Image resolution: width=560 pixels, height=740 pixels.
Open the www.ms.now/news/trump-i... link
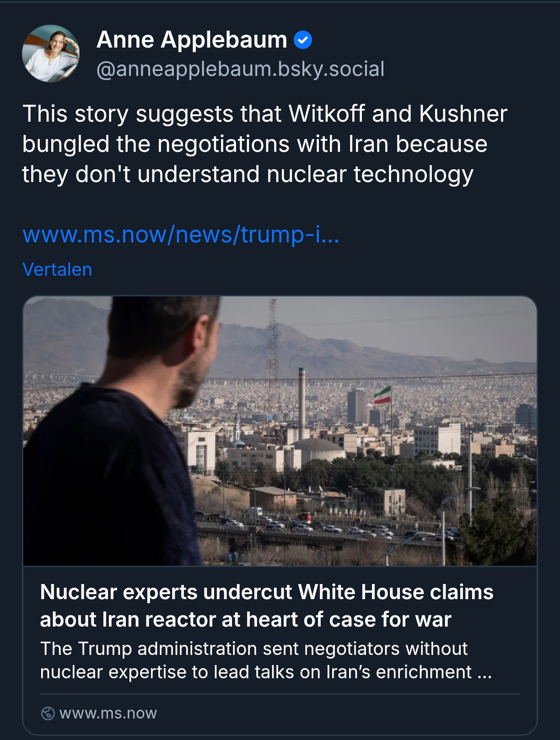tap(181, 235)
